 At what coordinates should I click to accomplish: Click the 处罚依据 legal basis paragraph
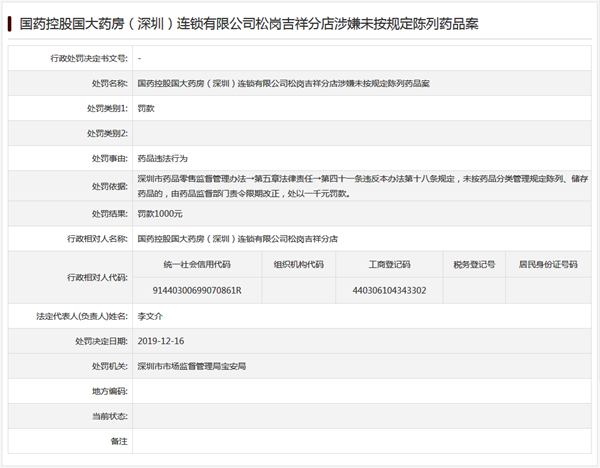(x=360, y=186)
